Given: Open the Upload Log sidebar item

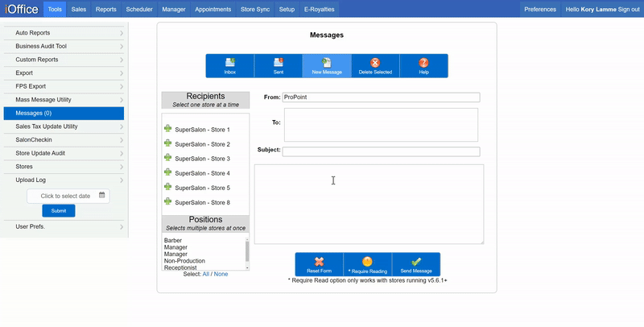Looking at the screenshot, I should [64, 180].
